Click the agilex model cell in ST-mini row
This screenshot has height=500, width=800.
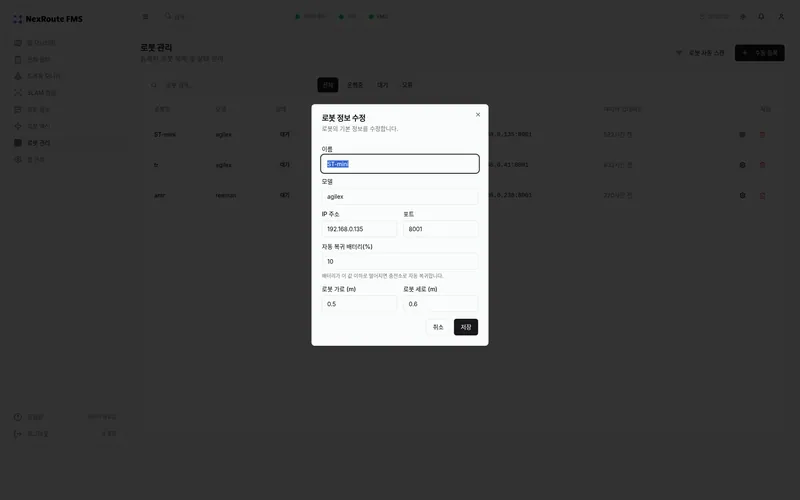point(223,135)
